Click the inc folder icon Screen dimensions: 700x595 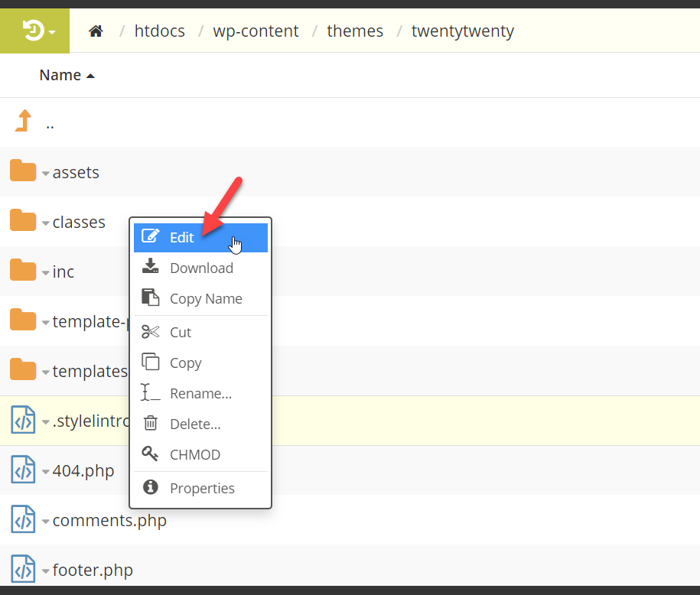click(23, 270)
